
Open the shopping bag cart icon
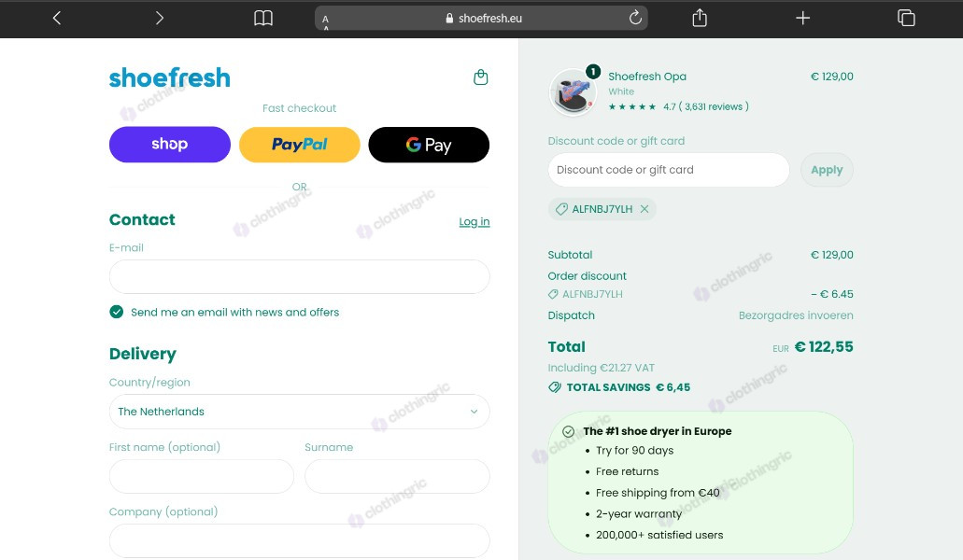(x=481, y=77)
